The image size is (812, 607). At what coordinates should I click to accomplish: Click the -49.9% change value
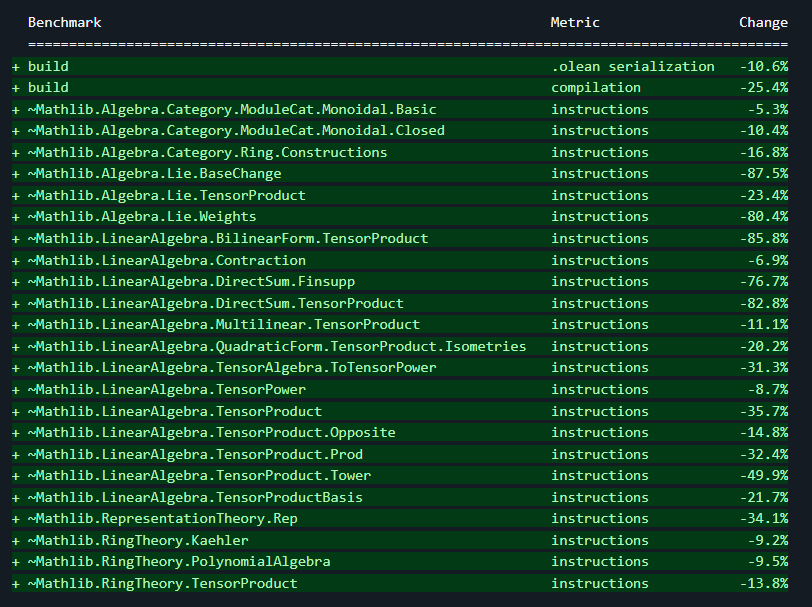763,476
